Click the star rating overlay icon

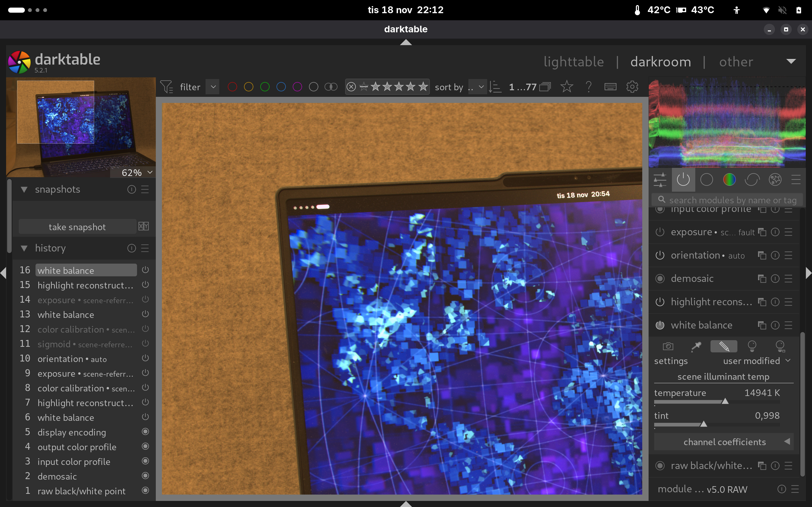pos(567,87)
